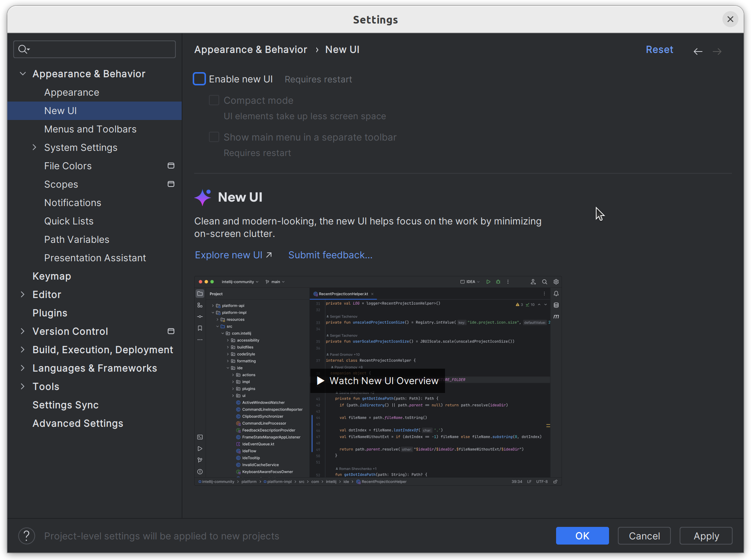The image size is (751, 560).
Task: Click the Apply button
Action: pyautogui.click(x=706, y=536)
